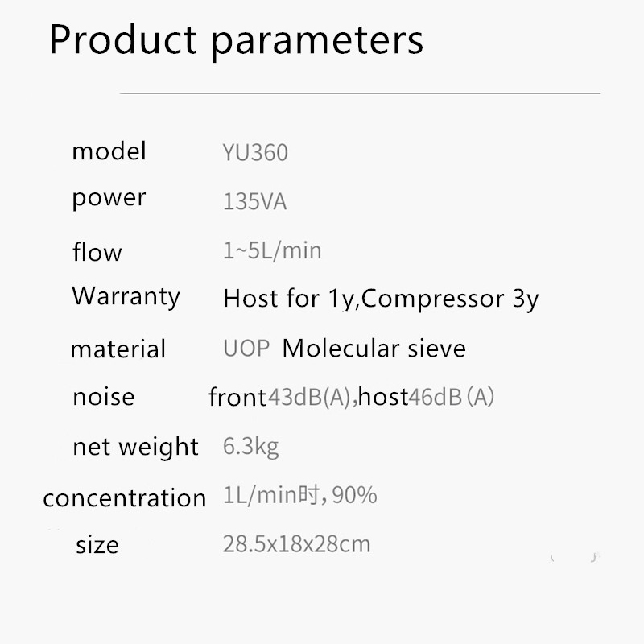This screenshot has height=644, width=644.
Task: Click the front43dB(A),host46dB(A) noise value
Action: (351, 397)
